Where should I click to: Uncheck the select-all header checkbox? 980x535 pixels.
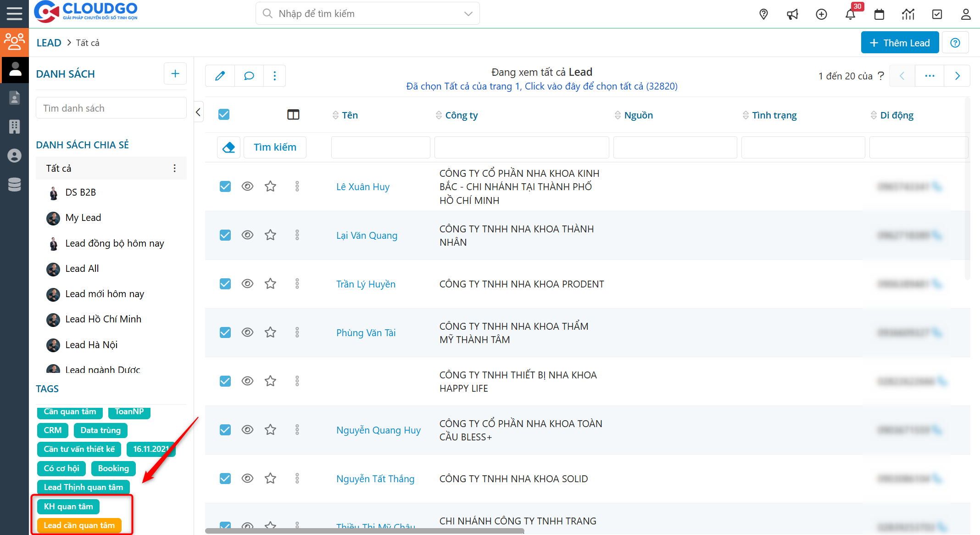pyautogui.click(x=224, y=114)
